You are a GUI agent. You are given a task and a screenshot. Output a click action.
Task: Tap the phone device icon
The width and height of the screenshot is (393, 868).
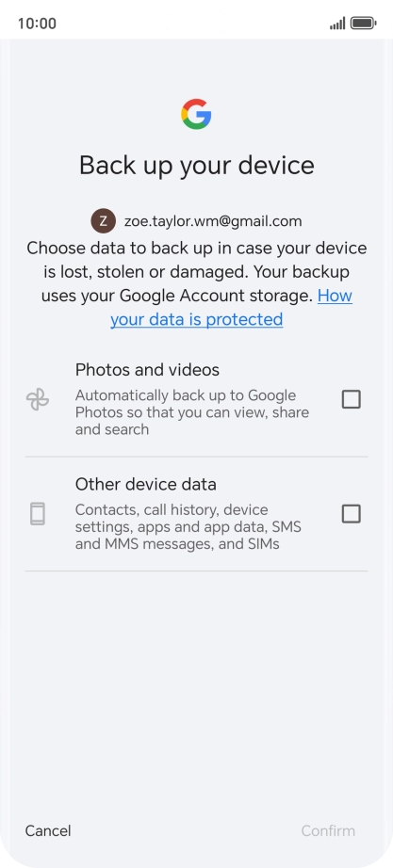(37, 514)
